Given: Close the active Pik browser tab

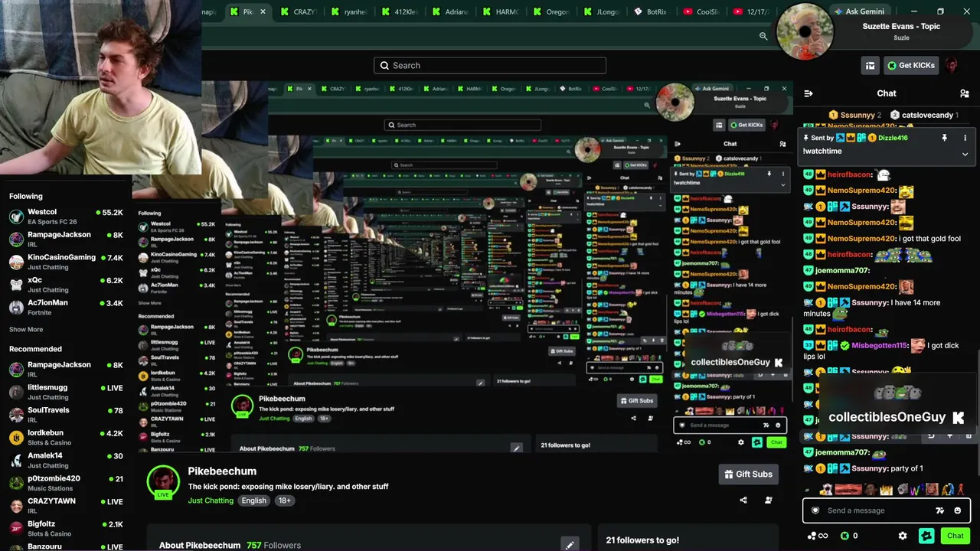Looking at the screenshot, I should [x=263, y=11].
